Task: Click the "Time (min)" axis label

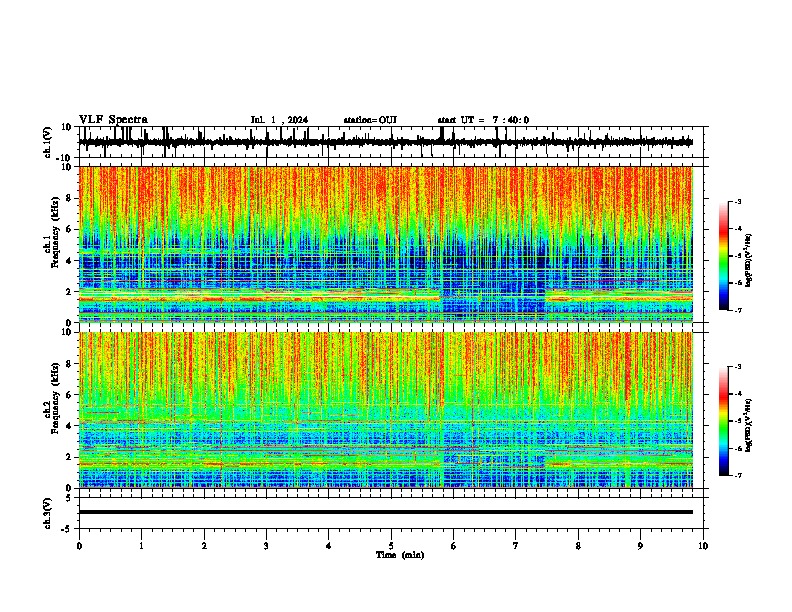Action: point(400,555)
